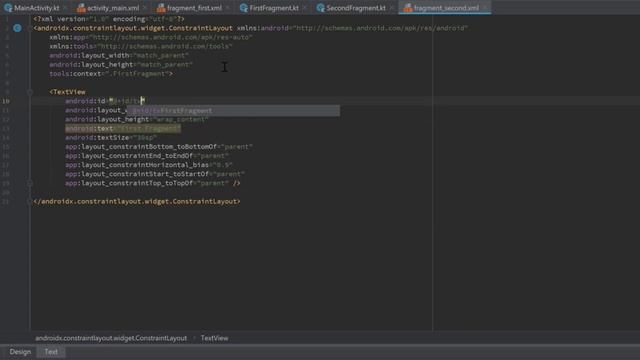Click the layout_constraintBottom_toBottomOf line

coord(159,147)
